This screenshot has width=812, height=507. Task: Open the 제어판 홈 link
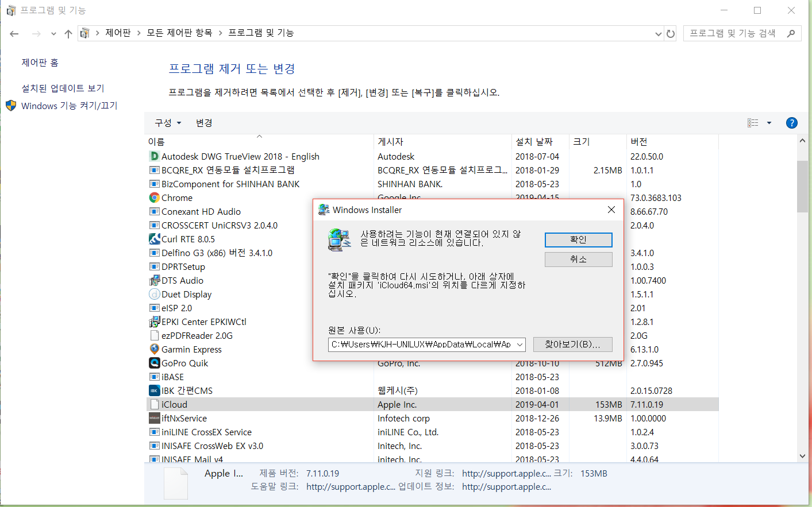[40, 63]
